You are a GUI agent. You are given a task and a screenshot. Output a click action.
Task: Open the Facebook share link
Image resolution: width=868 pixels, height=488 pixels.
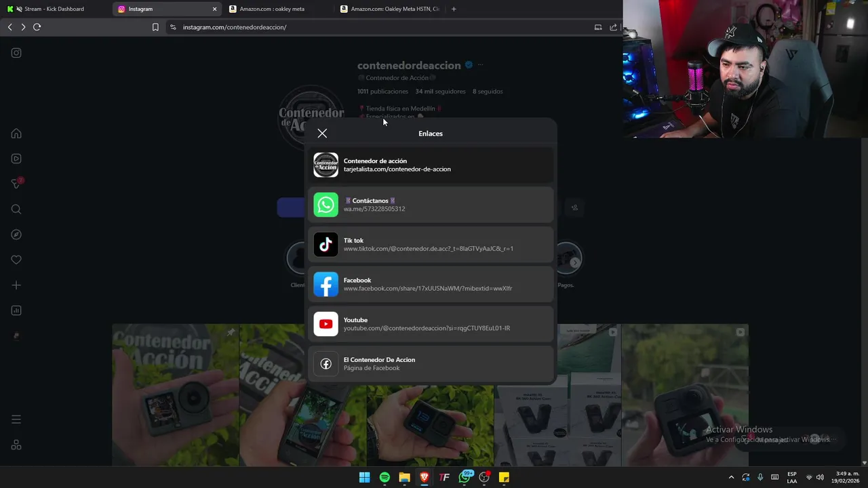[x=431, y=284]
